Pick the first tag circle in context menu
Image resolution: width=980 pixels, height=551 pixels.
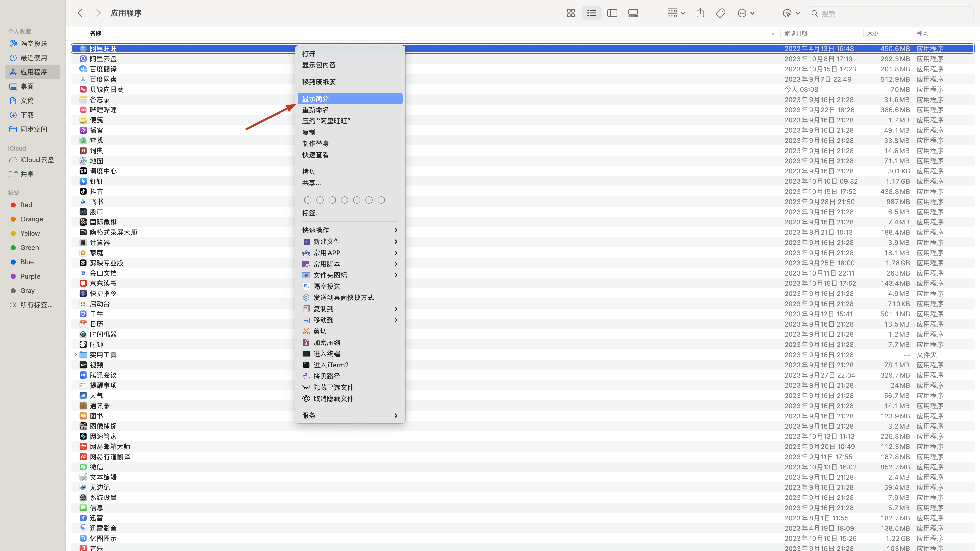click(x=308, y=200)
